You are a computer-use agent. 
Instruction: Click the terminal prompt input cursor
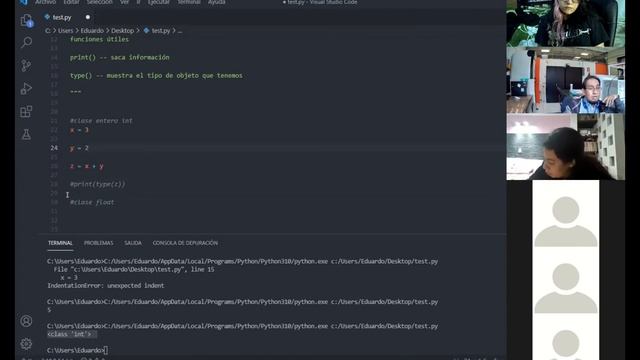coord(106,350)
